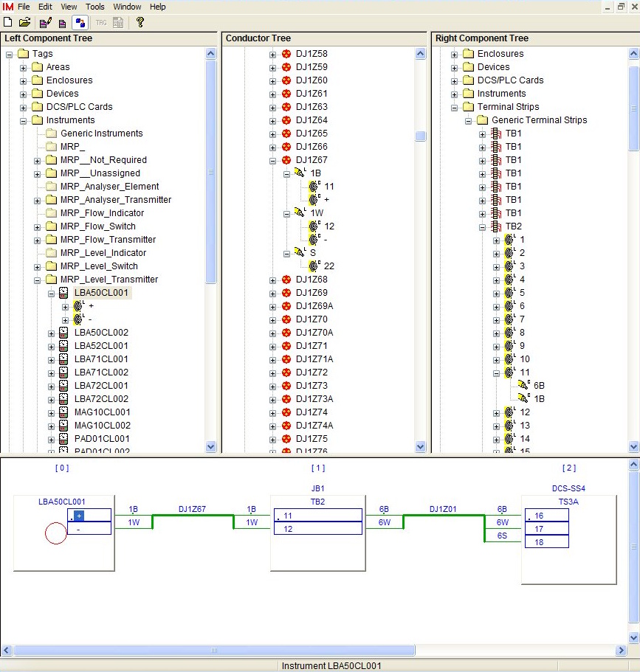Collapse the Tags root folder
The height and width of the screenshot is (672, 640).
9,55
